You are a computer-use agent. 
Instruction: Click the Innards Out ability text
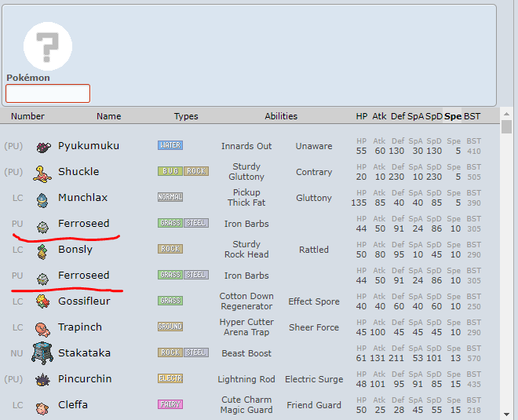pos(246,146)
